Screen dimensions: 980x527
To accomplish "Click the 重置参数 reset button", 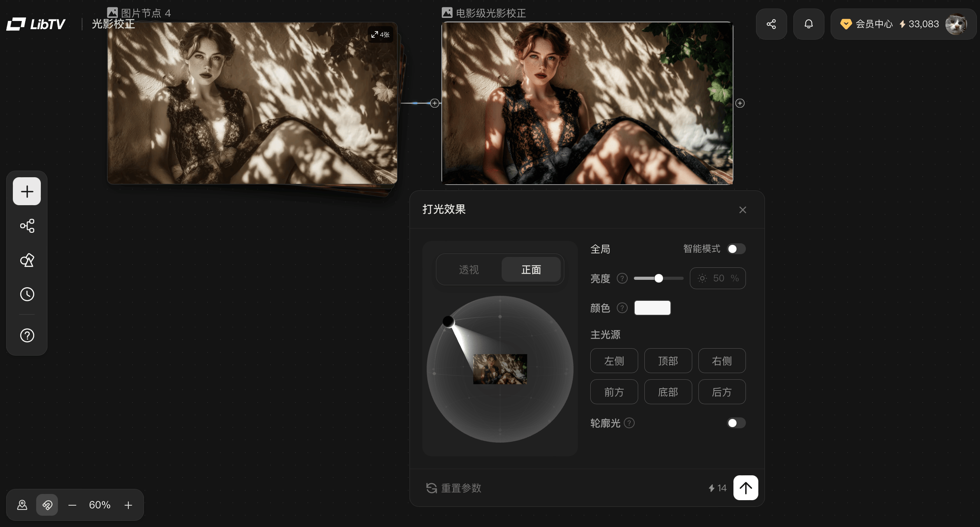I will (454, 488).
